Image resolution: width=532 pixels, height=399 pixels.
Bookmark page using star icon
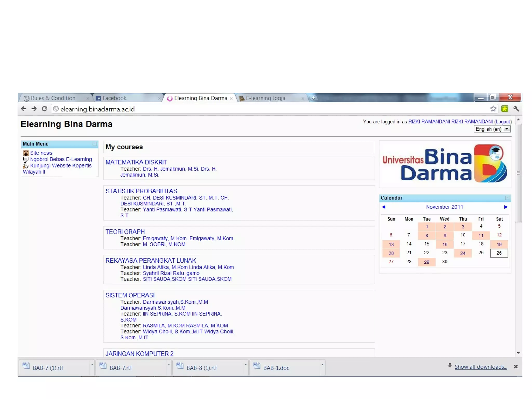pos(493,109)
